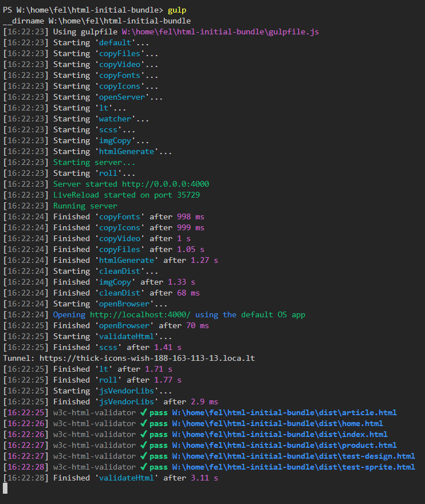Open the http://localhost:4000/ link
The image size is (425, 504).
point(140,314)
